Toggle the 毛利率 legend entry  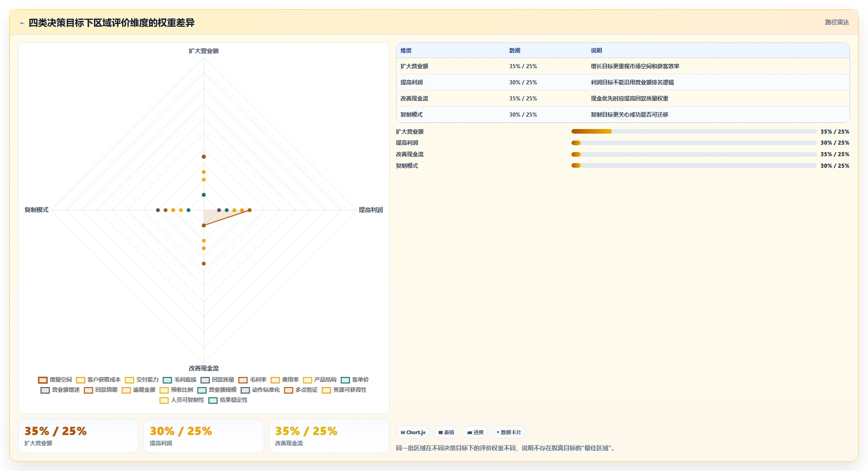(x=252, y=380)
